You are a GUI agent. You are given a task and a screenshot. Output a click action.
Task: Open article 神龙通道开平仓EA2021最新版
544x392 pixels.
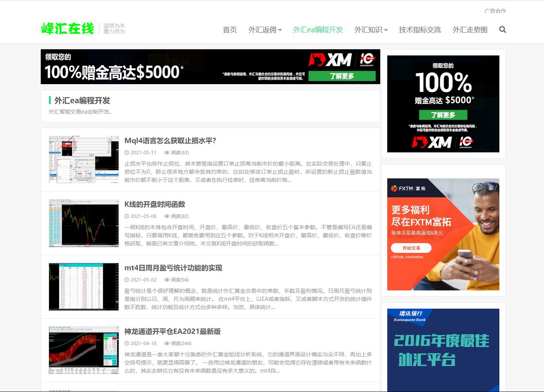coord(173,332)
